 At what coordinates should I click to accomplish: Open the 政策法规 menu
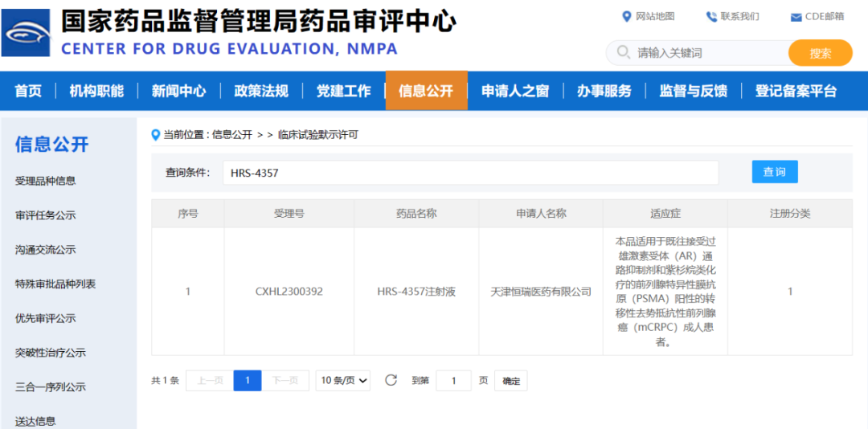(261, 91)
